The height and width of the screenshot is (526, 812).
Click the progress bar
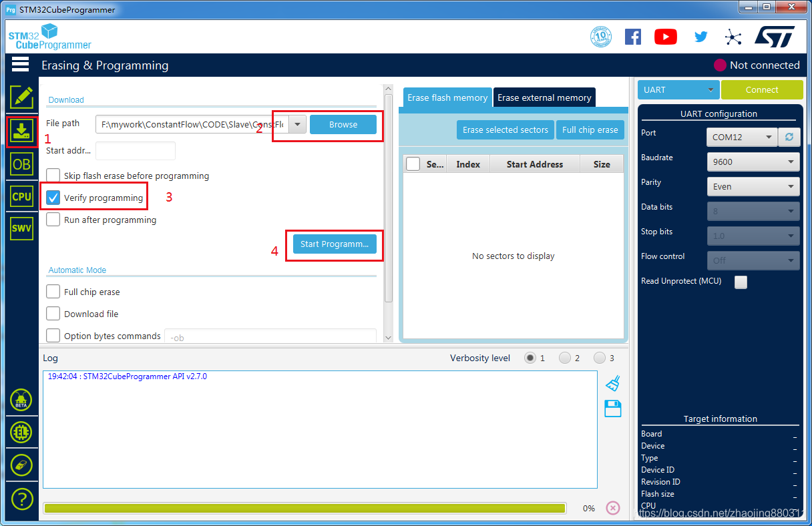click(304, 508)
